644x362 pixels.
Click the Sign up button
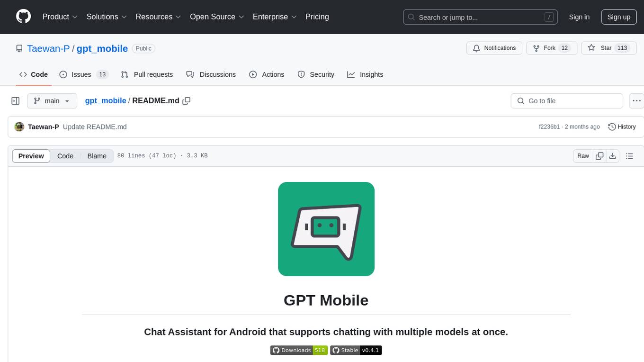(619, 17)
